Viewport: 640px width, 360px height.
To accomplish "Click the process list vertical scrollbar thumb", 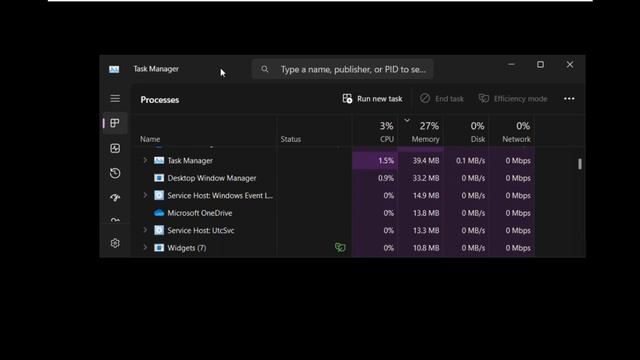I will pyautogui.click(x=580, y=164).
